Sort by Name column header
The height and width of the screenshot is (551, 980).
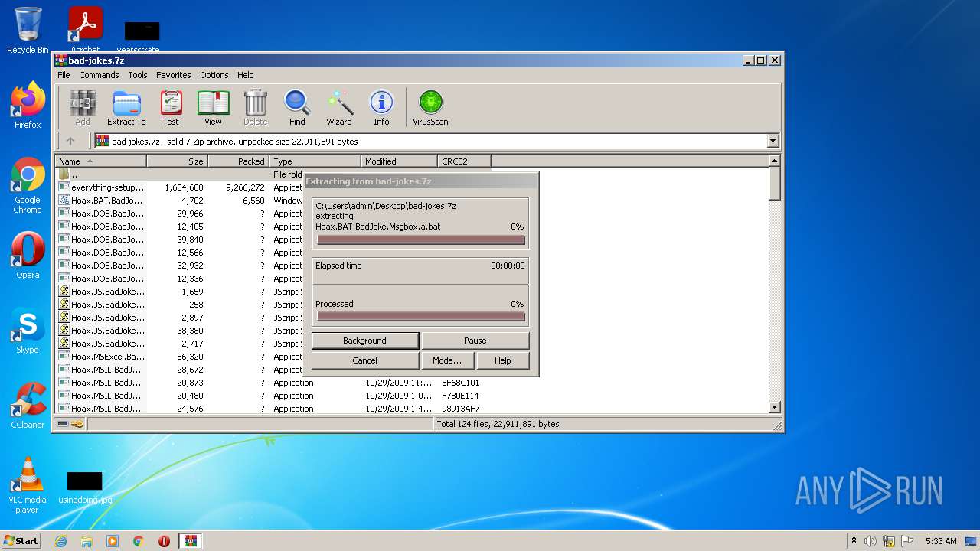pyautogui.click(x=100, y=161)
